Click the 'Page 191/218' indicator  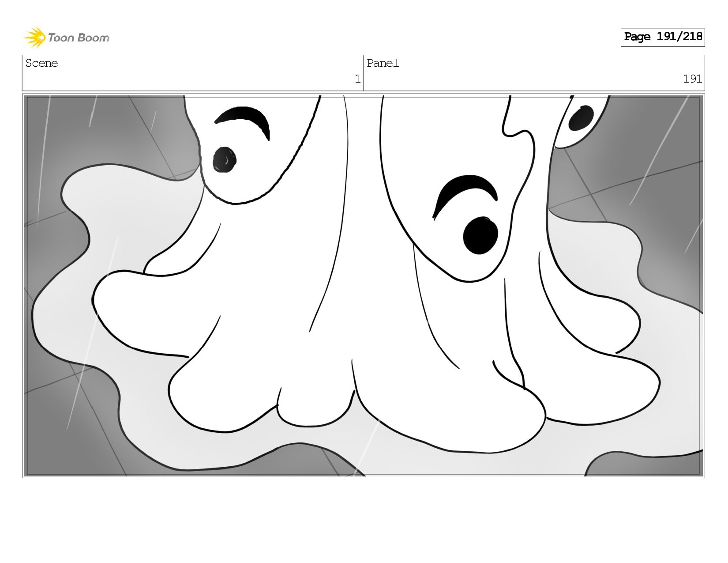click(663, 37)
